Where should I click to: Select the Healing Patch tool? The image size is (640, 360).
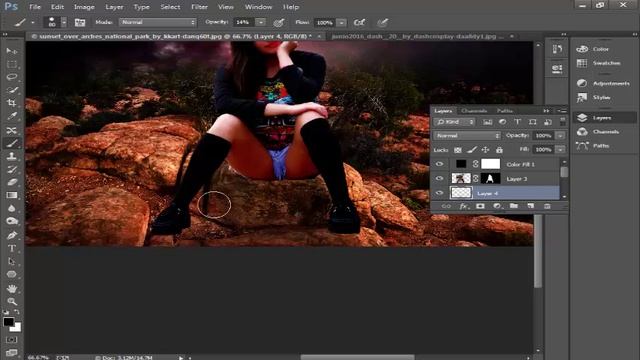coord(12,130)
